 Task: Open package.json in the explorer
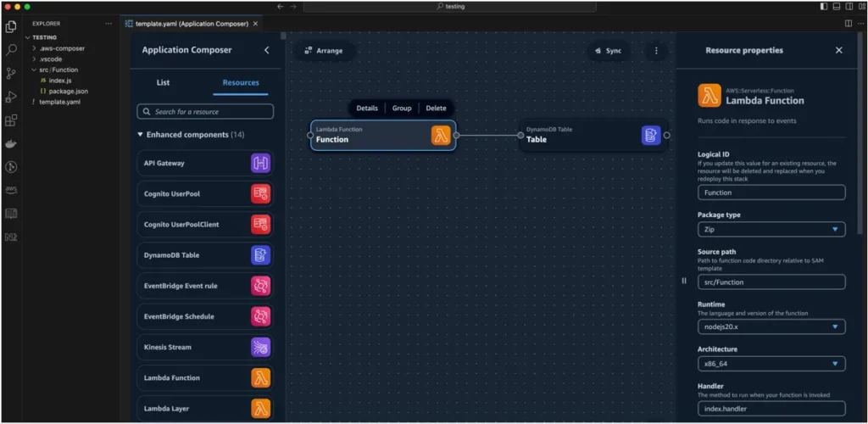coord(68,91)
